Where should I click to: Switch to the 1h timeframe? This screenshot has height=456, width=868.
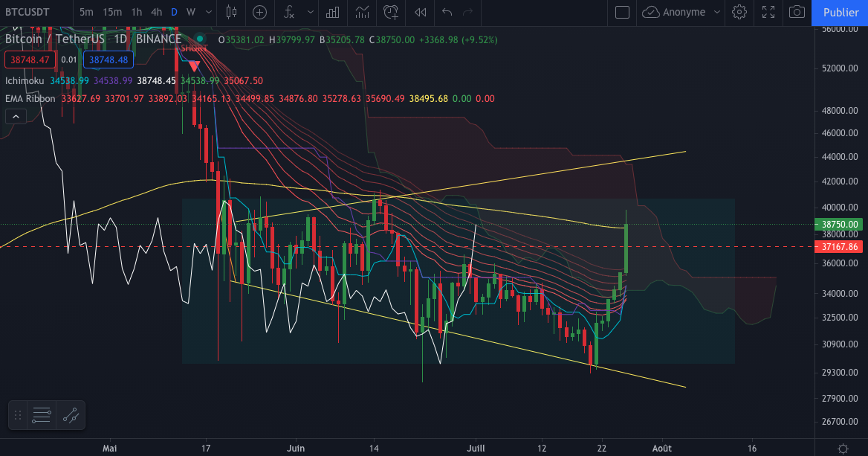[x=136, y=13]
